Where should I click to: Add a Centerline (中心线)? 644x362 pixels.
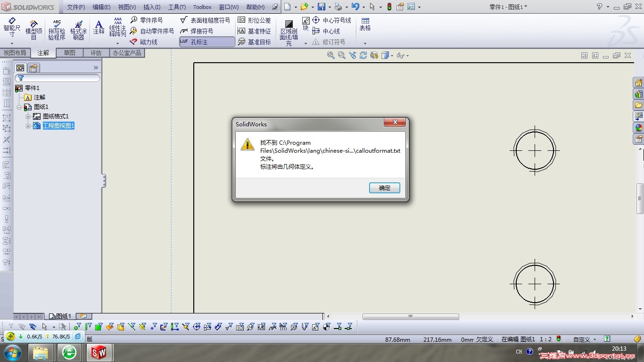coord(326,31)
